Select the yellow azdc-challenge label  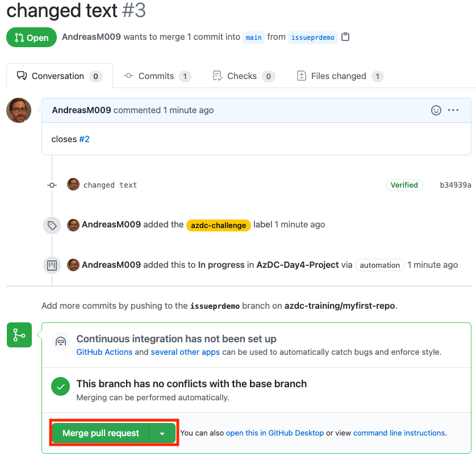218,225
